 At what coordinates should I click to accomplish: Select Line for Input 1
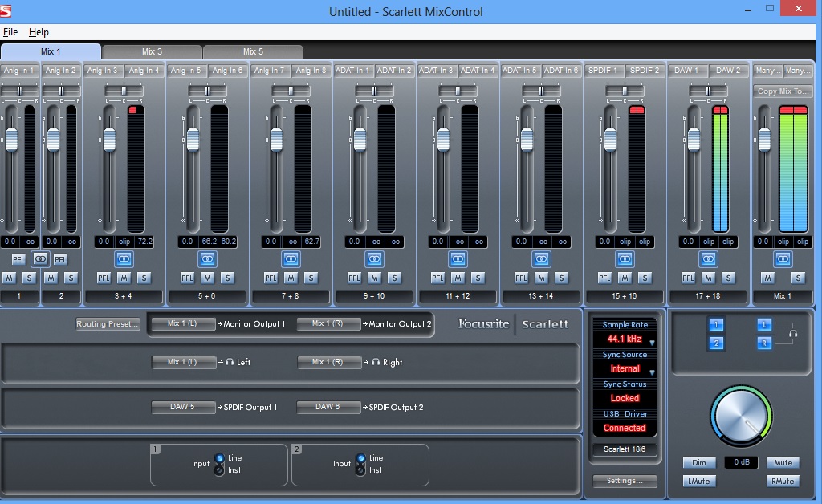point(220,458)
